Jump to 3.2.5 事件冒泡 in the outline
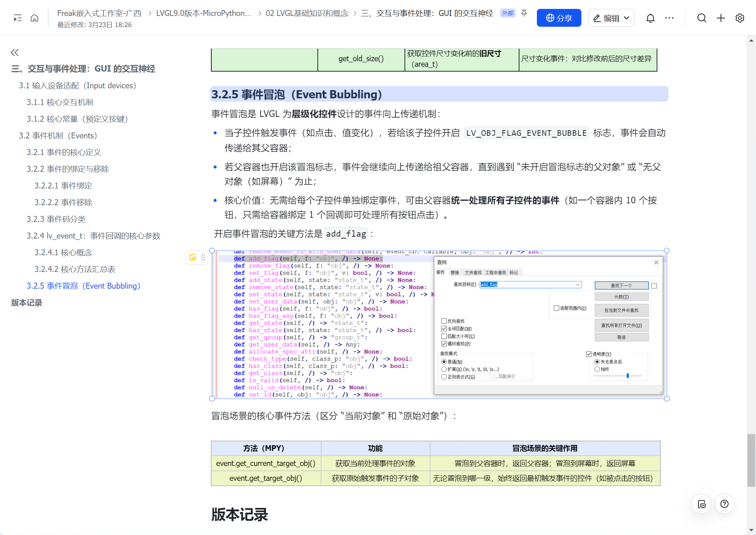 [83, 286]
